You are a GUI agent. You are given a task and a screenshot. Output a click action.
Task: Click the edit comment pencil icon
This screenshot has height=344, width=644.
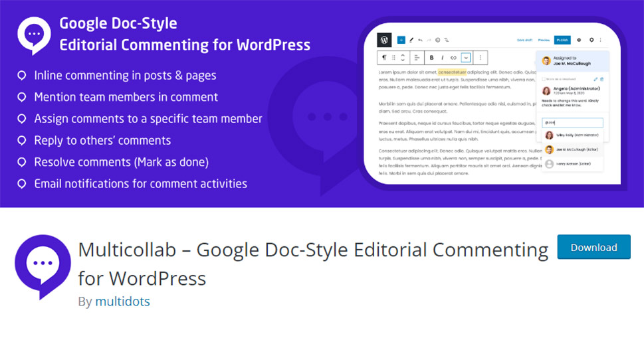[595, 79]
